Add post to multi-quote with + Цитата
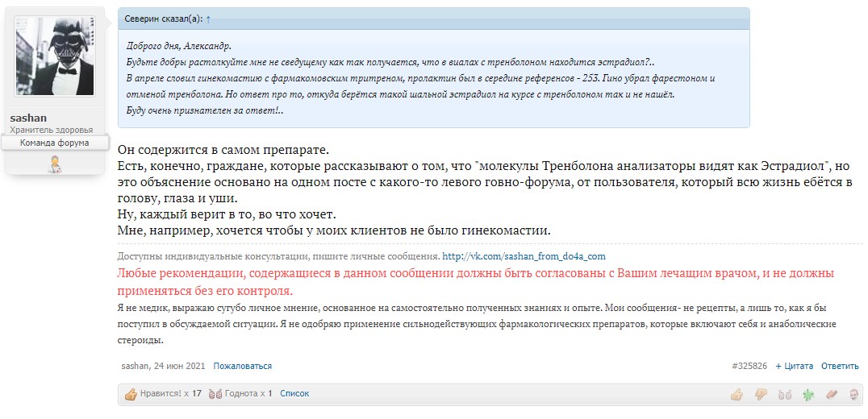This screenshot has height=419, width=868. pos(795,366)
